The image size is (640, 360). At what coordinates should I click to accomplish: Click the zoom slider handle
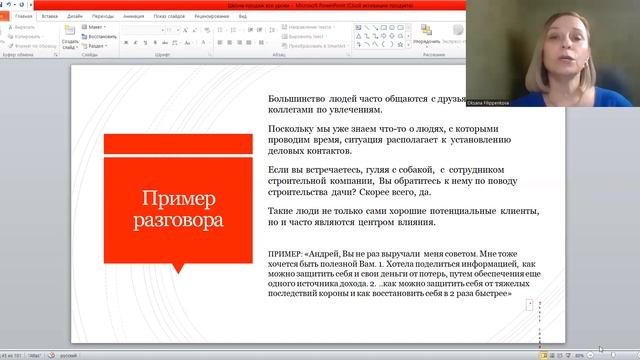(613, 356)
